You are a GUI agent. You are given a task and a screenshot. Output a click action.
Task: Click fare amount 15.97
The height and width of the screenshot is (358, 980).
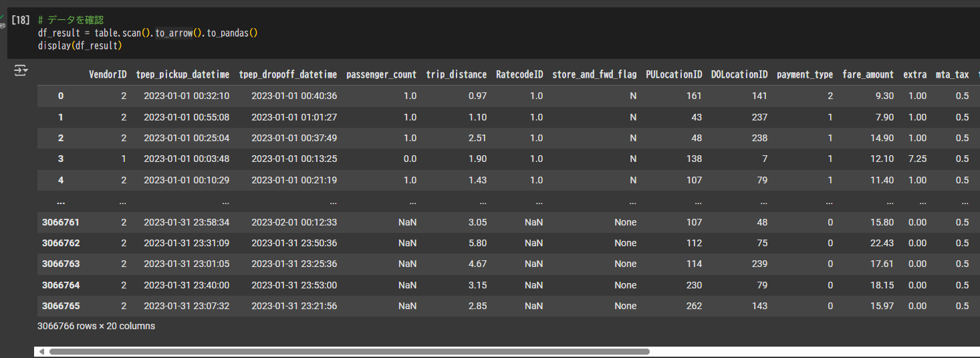[x=881, y=306]
